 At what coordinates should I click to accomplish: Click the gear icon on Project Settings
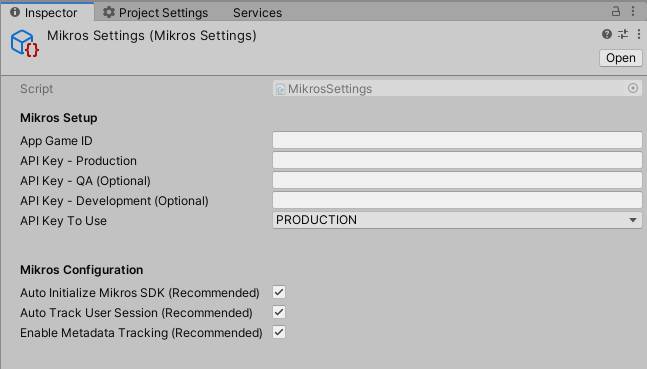109,12
